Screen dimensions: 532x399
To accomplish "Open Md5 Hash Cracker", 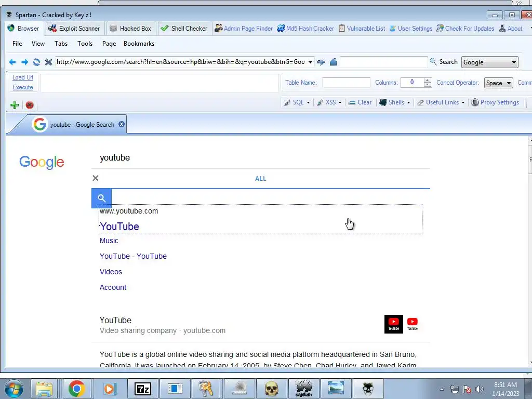I will tap(305, 29).
